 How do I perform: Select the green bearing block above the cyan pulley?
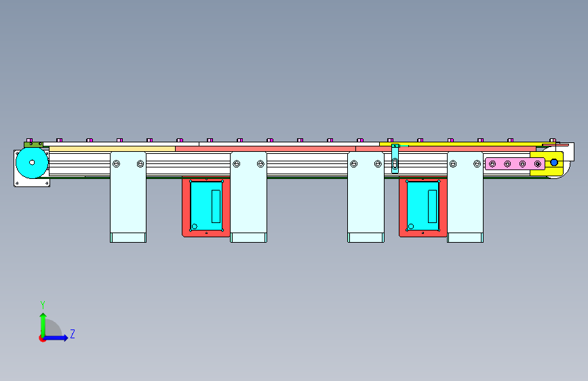click(33, 144)
